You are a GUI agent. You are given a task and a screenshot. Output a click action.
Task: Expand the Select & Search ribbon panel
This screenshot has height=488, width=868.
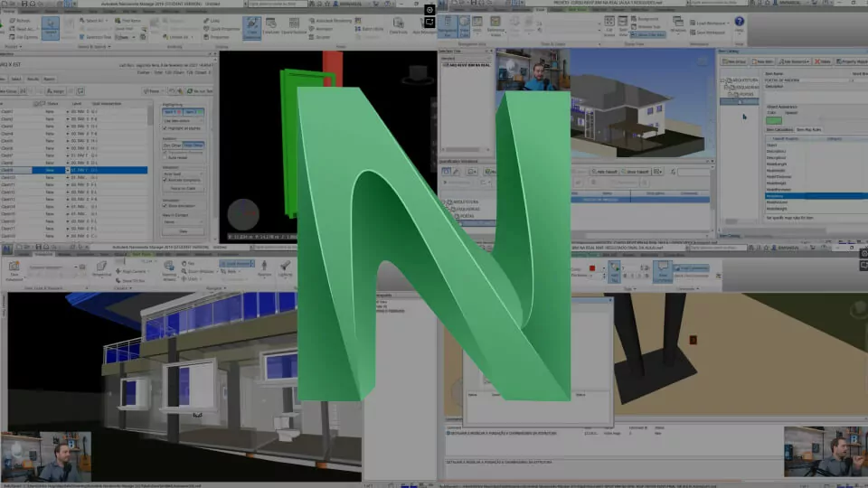click(x=93, y=46)
